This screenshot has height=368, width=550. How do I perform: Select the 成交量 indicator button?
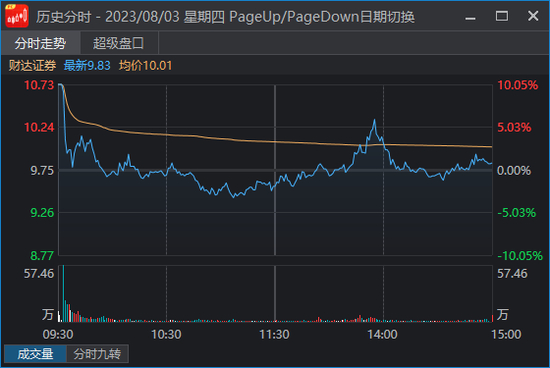pyautogui.click(x=35, y=354)
